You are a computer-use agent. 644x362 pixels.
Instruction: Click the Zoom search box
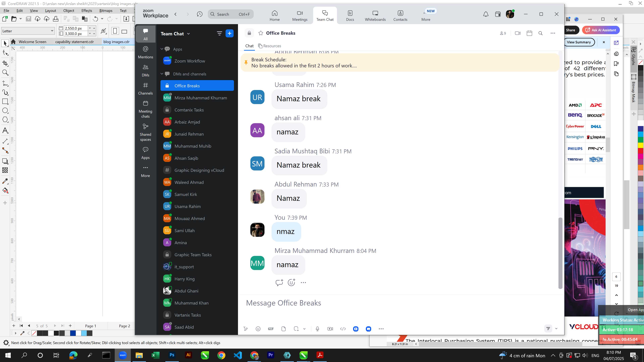coord(230,14)
